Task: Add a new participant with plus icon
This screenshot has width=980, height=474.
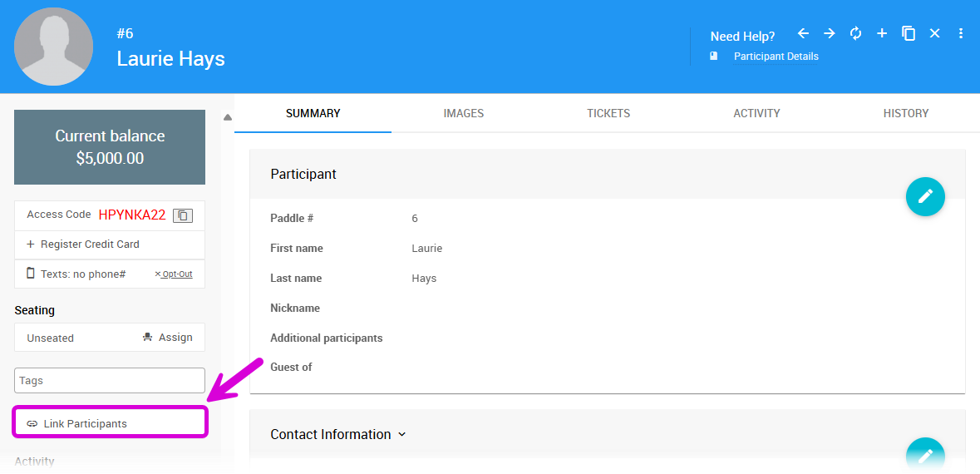Action: (x=882, y=33)
